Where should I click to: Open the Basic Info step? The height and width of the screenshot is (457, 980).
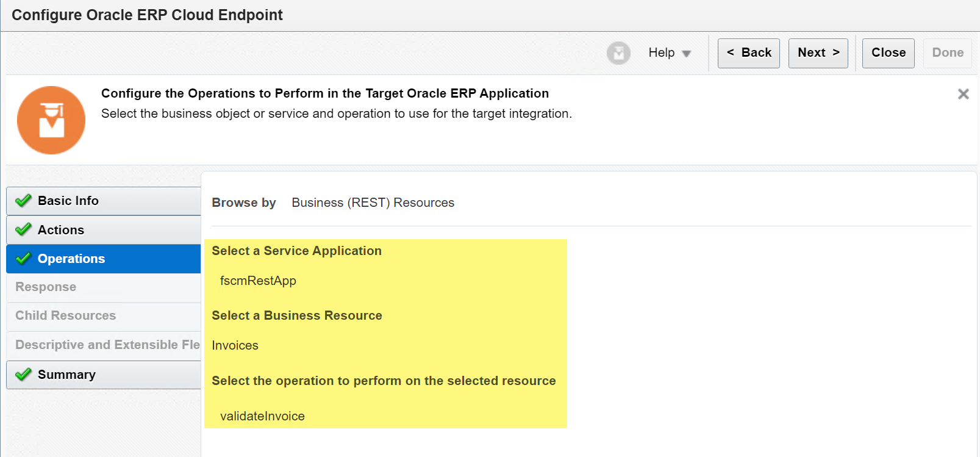[x=104, y=201]
